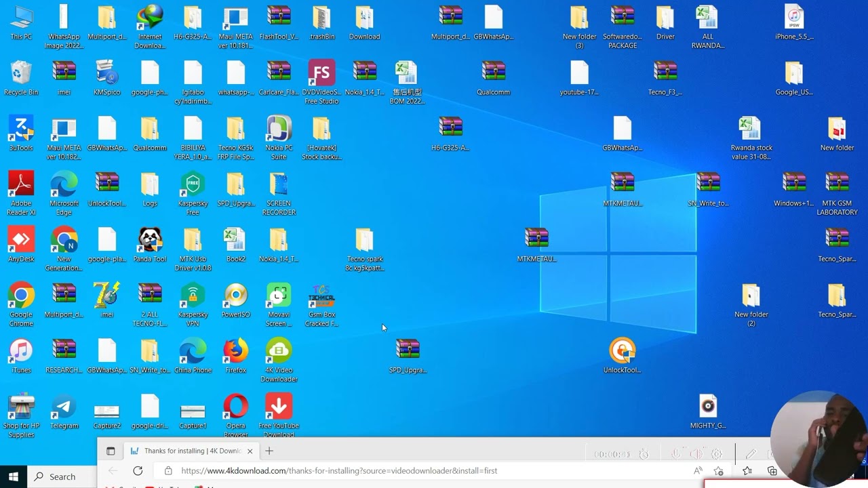The height and width of the screenshot is (488, 868).
Task: Select the Book2 Excel file
Action: click(236, 245)
